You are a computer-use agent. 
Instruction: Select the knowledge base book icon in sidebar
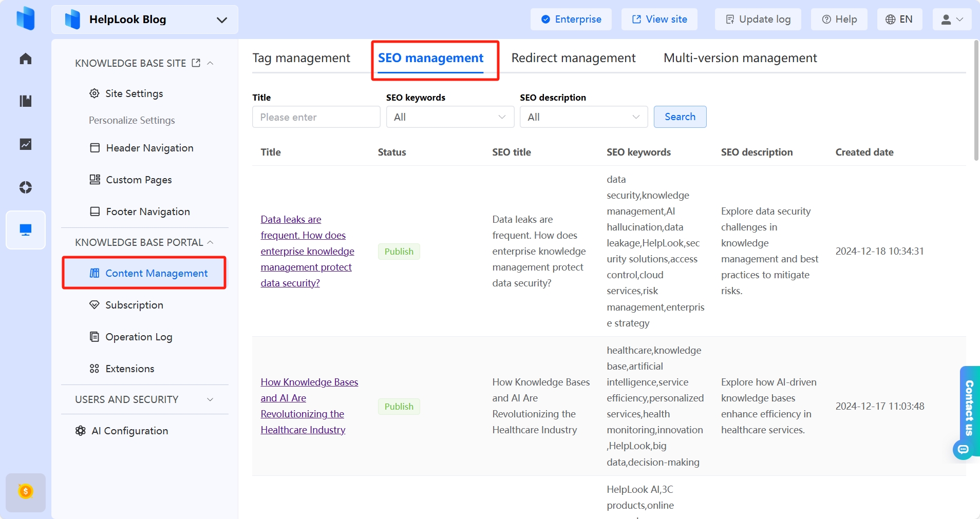pyautogui.click(x=25, y=101)
